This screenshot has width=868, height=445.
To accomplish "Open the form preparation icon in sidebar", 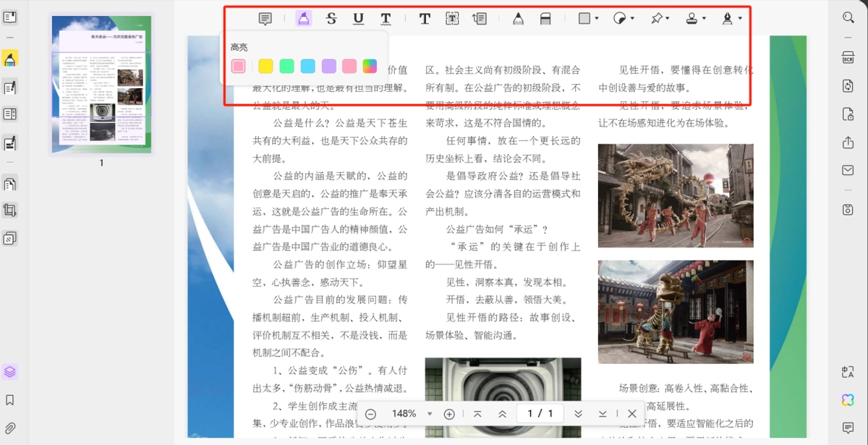I will click(x=10, y=114).
